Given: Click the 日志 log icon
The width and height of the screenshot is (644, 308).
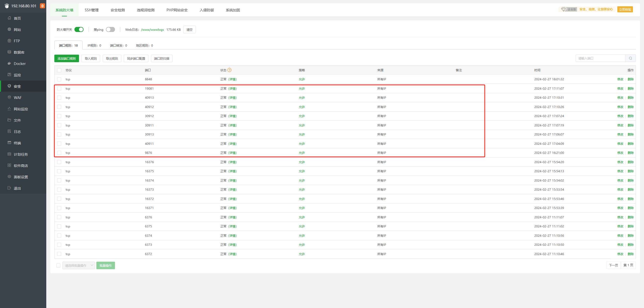Looking at the screenshot, I should click(9, 131).
